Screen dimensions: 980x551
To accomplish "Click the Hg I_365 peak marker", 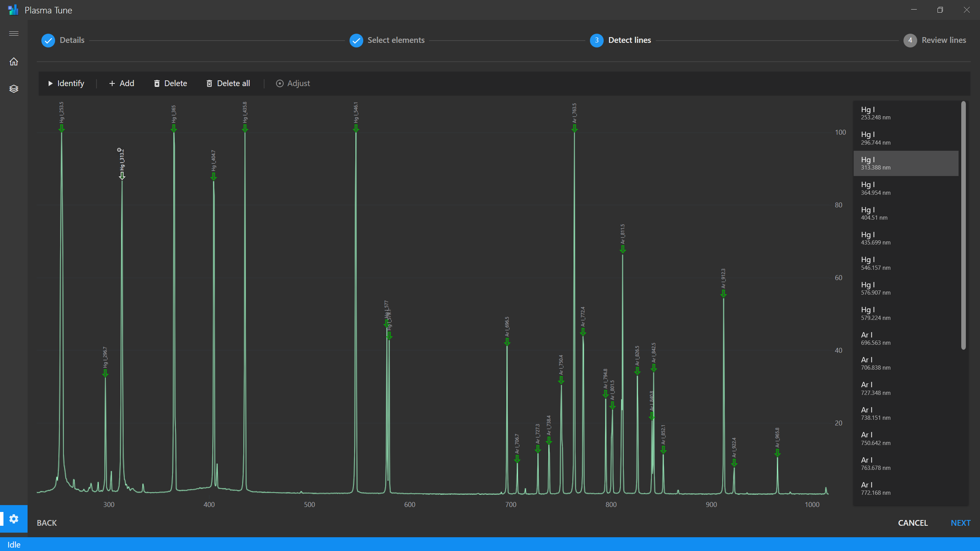I will click(x=174, y=129).
